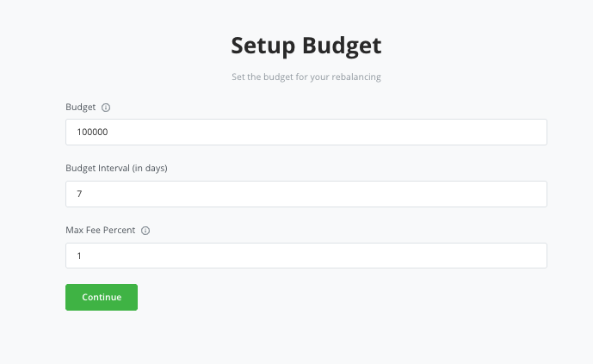Click the Budget Interval (in days) label
Image resolution: width=593 pixels, height=364 pixels.
pyautogui.click(x=116, y=169)
